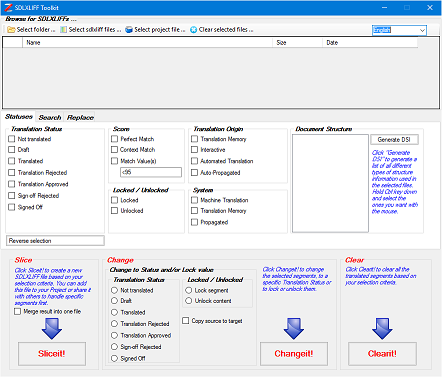Image resolution: width=442 pixels, height=377 pixels.
Task: Check Translation Memory under System
Action: (x=194, y=210)
